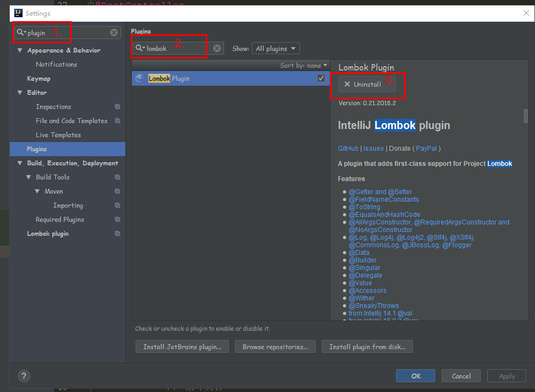535x392 pixels.
Task: Open the @SneakyThrows feature link
Action: click(x=374, y=306)
